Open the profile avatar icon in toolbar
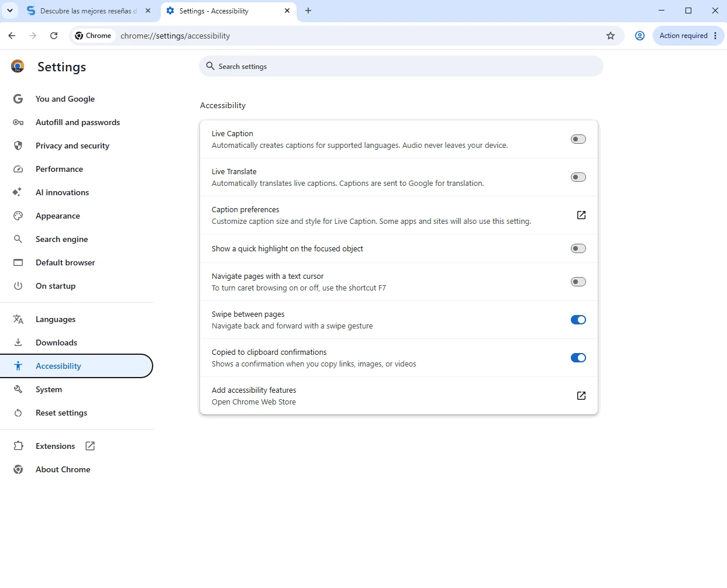Viewport: 727px width, 588px height. pyautogui.click(x=640, y=36)
